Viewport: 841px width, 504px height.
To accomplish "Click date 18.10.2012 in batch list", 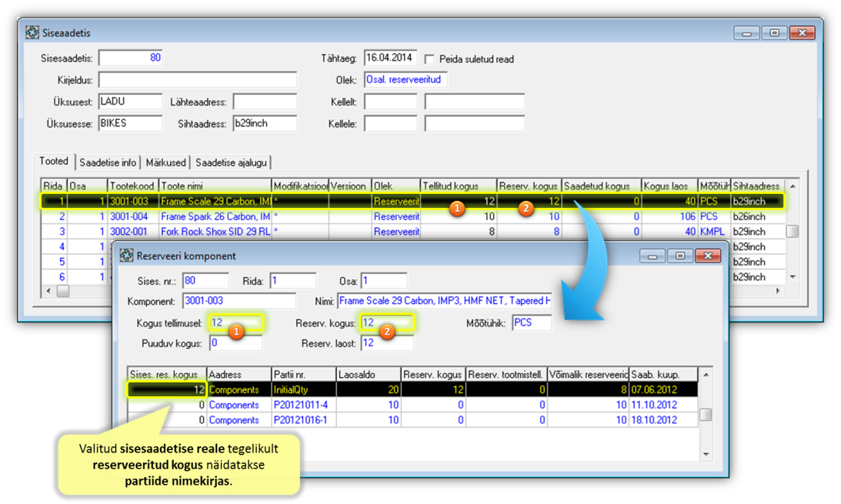I will tap(654, 420).
